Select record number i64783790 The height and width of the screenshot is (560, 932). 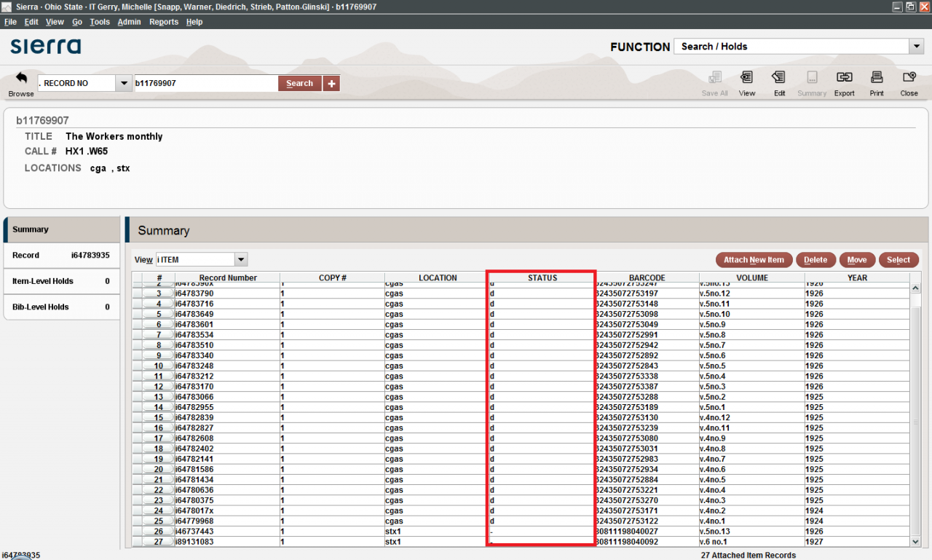click(194, 293)
